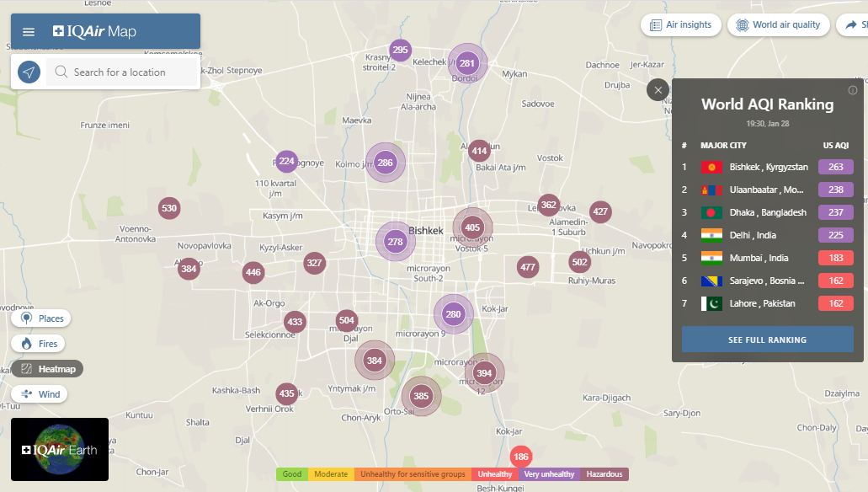Screen dimensions: 868x492
Task: Disable the Heatmap layer
Action: (47, 369)
